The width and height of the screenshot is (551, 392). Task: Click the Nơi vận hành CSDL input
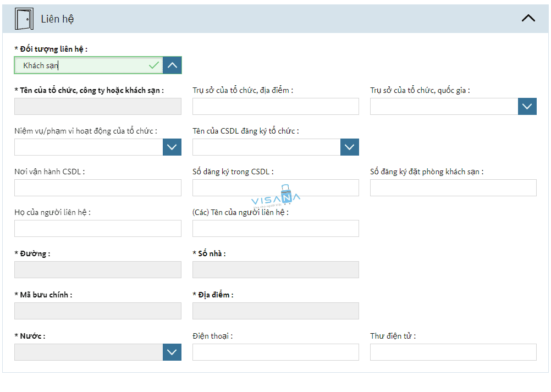click(98, 188)
